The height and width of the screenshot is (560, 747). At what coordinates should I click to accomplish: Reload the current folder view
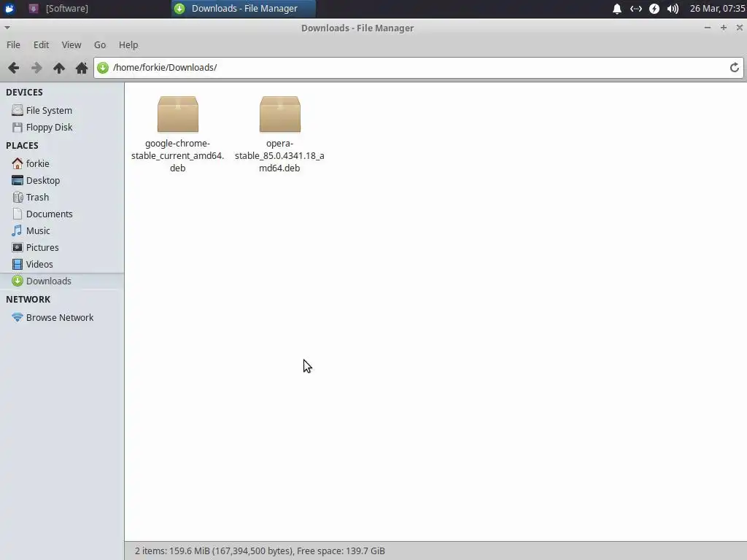pyautogui.click(x=734, y=68)
